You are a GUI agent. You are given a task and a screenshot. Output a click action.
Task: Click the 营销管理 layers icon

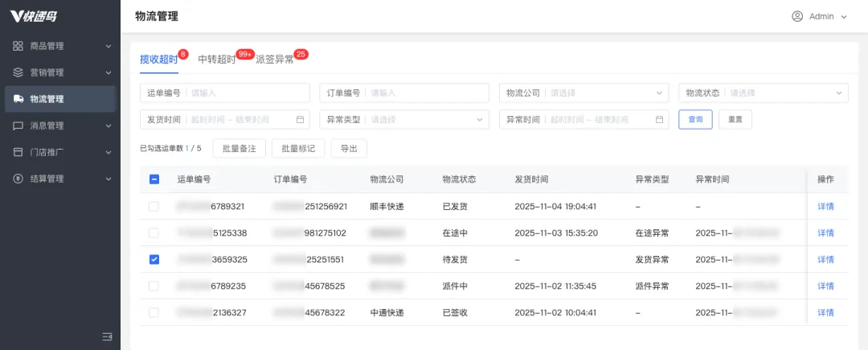18,72
